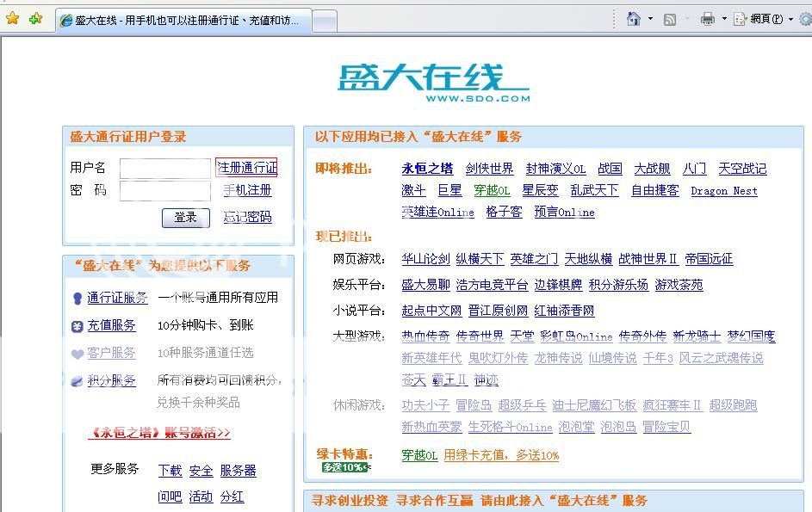Click the 用户名 username input field
This screenshot has width=812, height=512.
click(165, 168)
